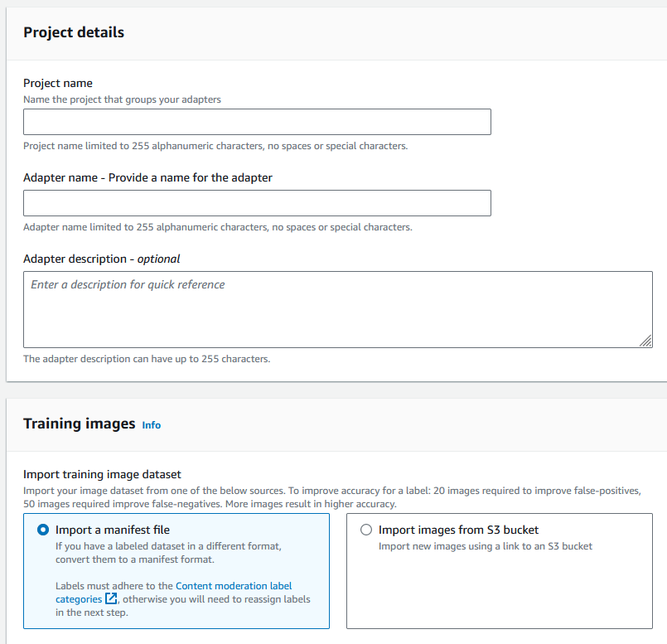
Task: Click the Import training image dataset label
Action: (x=102, y=474)
